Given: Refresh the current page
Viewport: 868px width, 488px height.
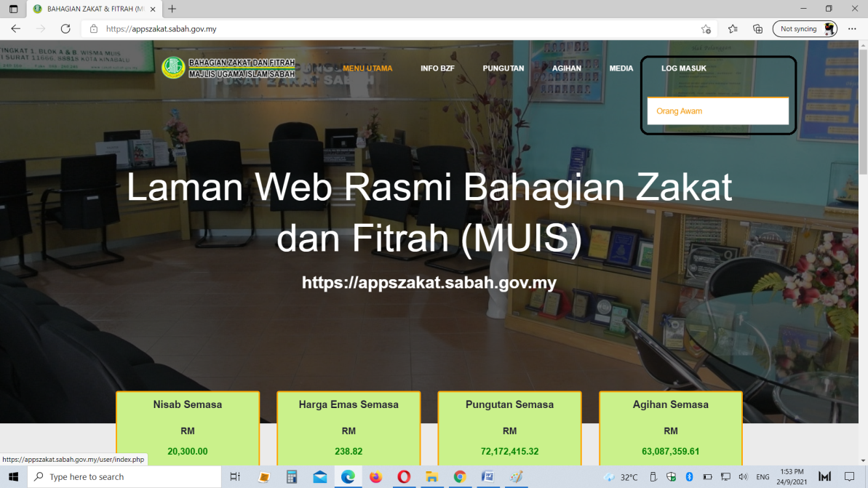Looking at the screenshot, I should coord(65,29).
